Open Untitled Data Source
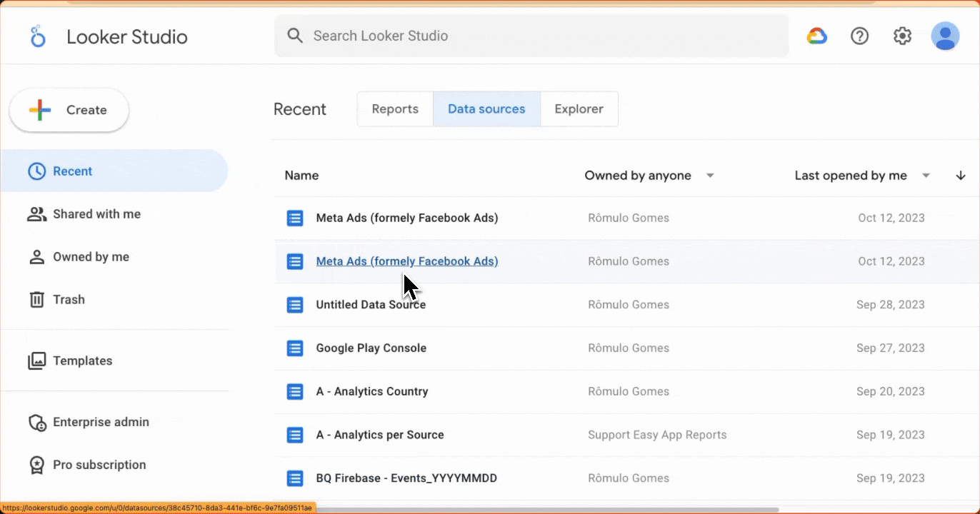 click(x=371, y=305)
